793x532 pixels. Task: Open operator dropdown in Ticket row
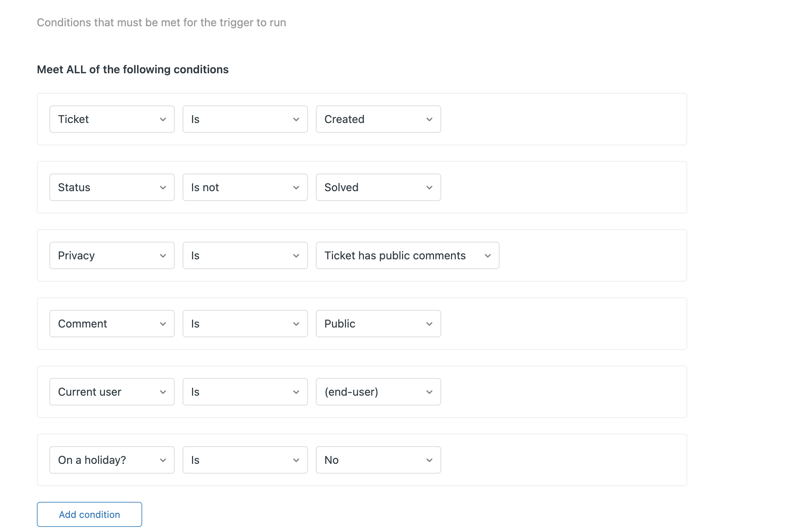245,119
